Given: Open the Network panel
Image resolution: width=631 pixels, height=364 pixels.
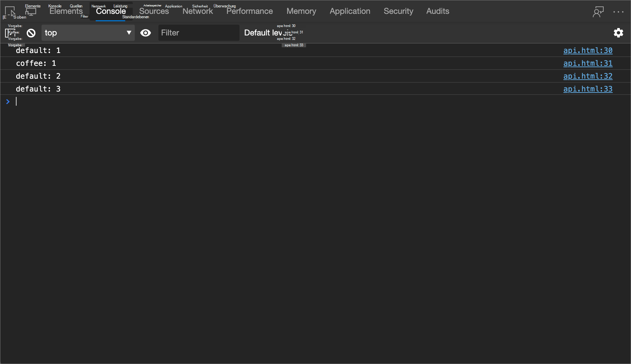Looking at the screenshot, I should pos(198,11).
